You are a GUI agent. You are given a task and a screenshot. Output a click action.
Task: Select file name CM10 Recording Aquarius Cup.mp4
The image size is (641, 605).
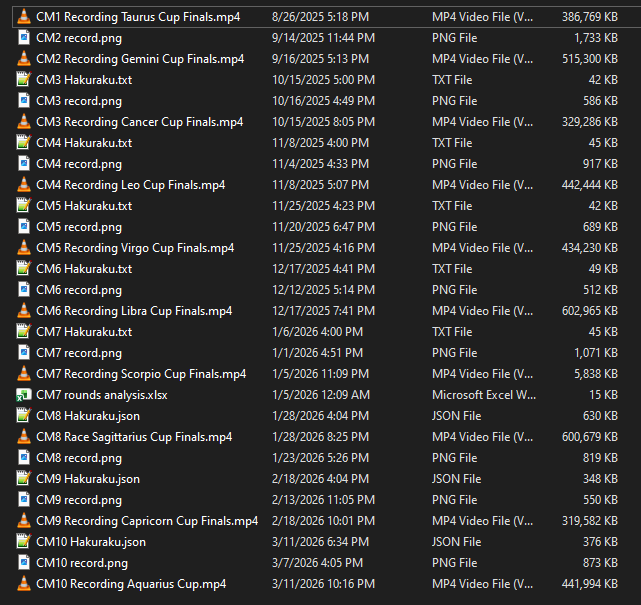pyautogui.click(x=131, y=584)
